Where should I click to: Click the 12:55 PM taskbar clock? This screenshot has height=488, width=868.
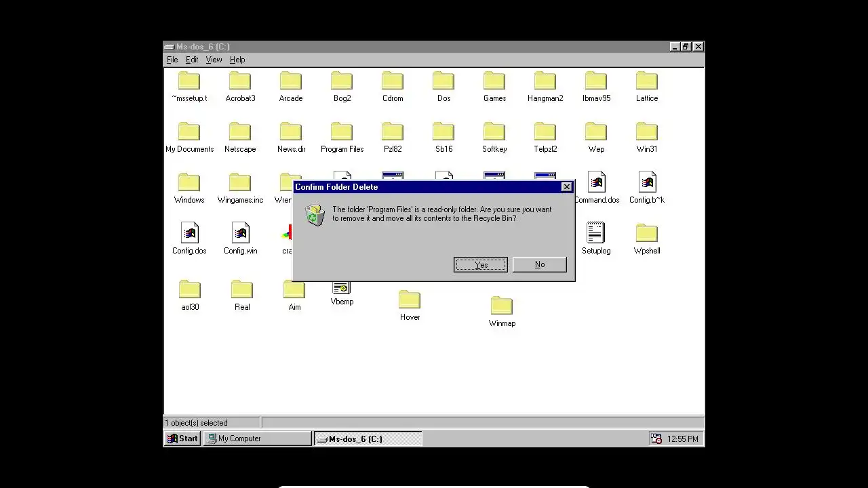tap(683, 439)
